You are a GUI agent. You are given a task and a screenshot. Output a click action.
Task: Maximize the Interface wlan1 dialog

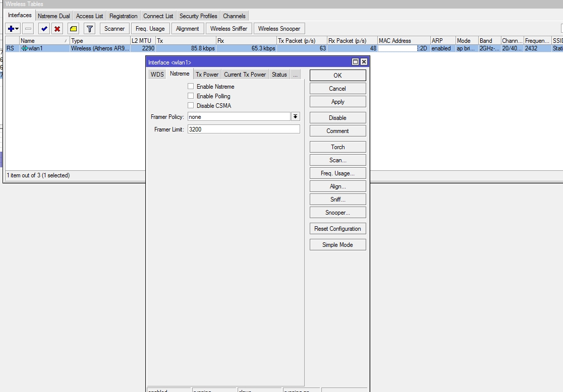pos(355,62)
